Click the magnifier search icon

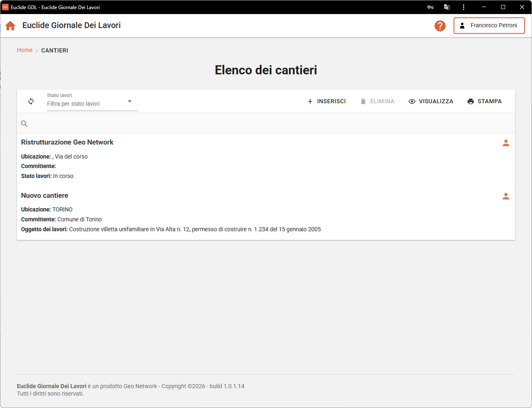pos(24,123)
